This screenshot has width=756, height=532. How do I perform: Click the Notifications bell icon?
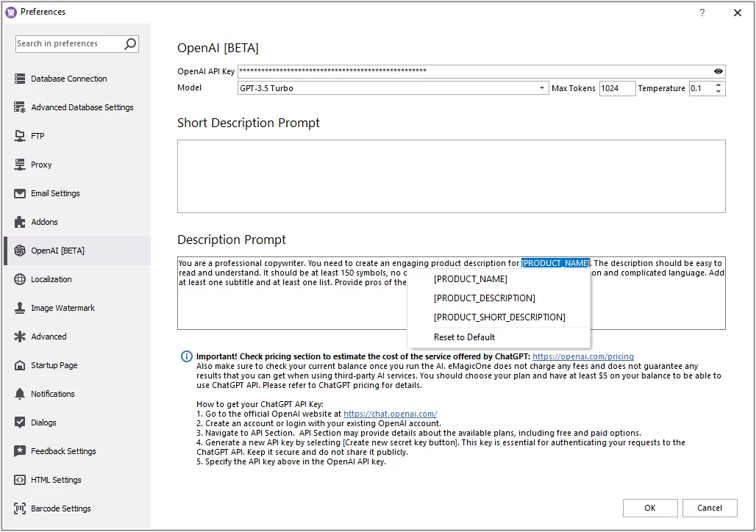click(20, 394)
